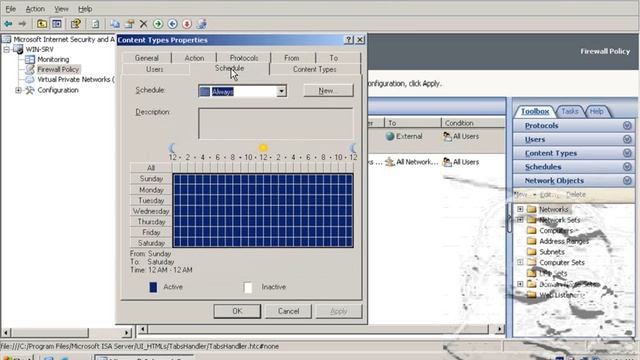Image resolution: width=640 pixels, height=360 pixels.
Task: Click the main pane horizontal scrollbar track
Action: click(318, 329)
